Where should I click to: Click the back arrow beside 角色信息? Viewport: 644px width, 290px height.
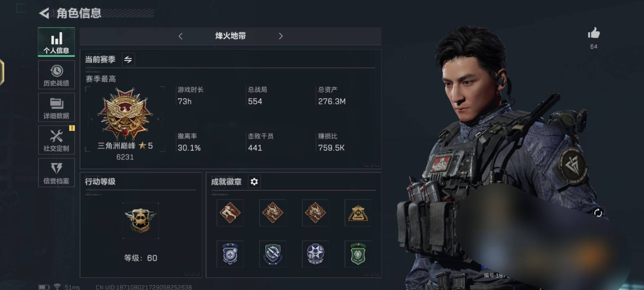click(44, 13)
